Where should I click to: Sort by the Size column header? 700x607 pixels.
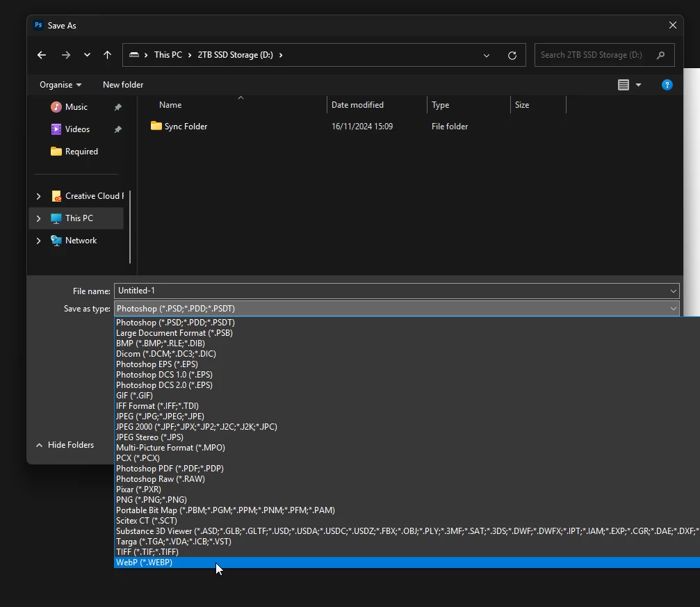click(x=522, y=105)
